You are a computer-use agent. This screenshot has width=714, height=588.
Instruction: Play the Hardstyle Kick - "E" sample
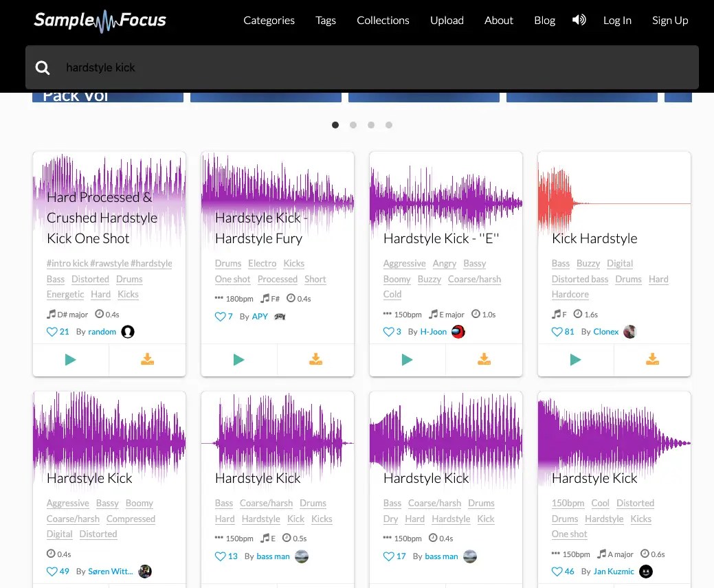[407, 359]
